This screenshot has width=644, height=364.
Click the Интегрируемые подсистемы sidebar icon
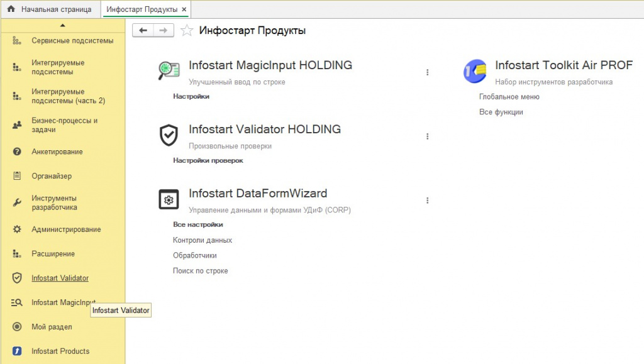tap(17, 67)
